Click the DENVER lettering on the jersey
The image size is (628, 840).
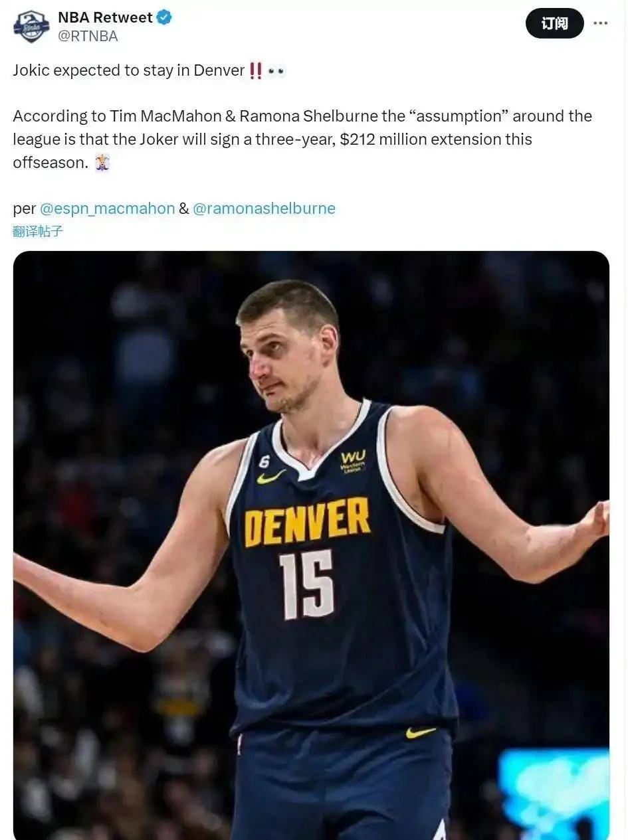point(307,521)
